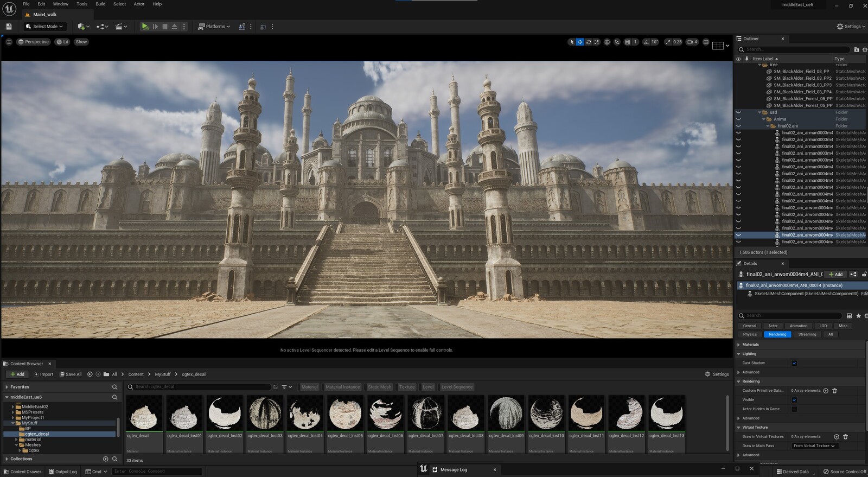Toggle world coordinate system globe icon
This screenshot has width=868, height=477.
tap(607, 42)
